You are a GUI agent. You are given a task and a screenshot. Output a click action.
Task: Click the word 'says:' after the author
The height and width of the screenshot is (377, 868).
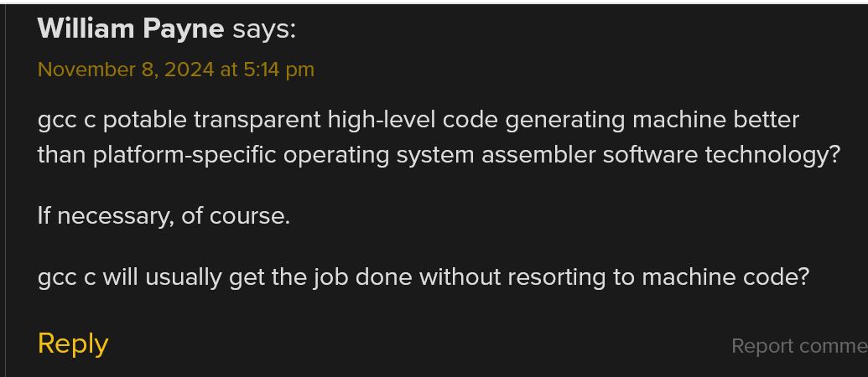coord(264,28)
